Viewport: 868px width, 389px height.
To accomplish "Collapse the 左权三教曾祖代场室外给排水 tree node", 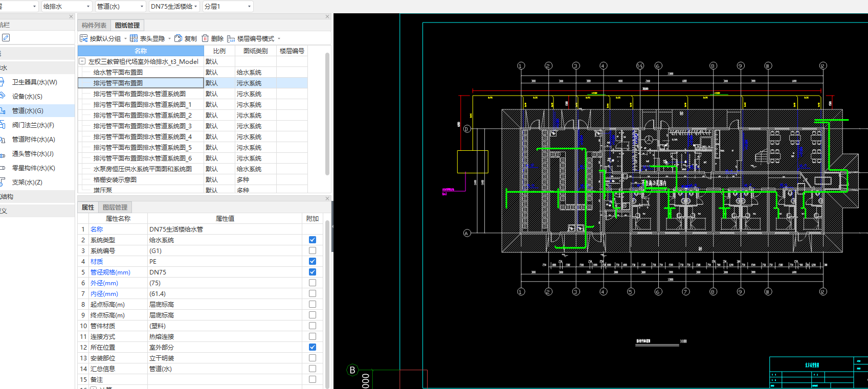I will [82, 61].
